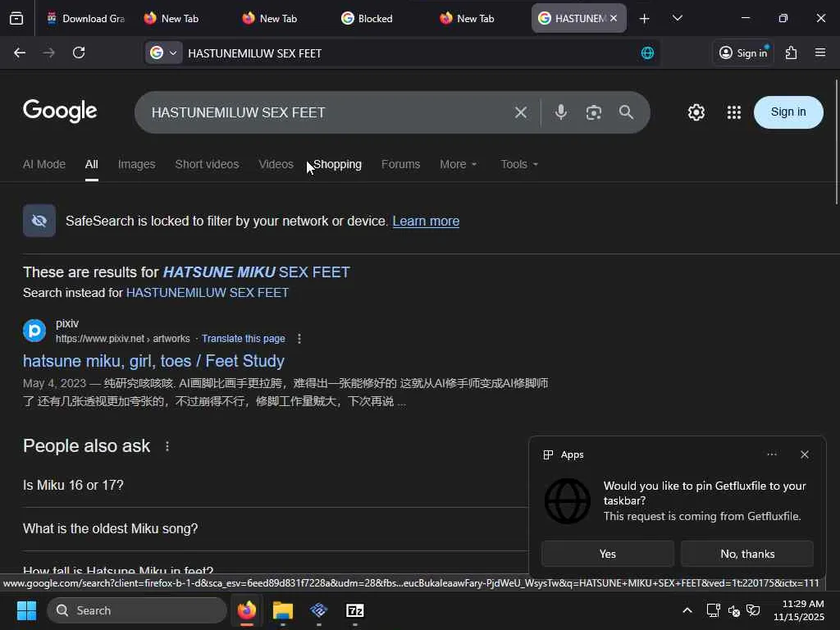Open File Explorer from the taskbar
Image resolution: width=840 pixels, height=630 pixels.
[283, 610]
